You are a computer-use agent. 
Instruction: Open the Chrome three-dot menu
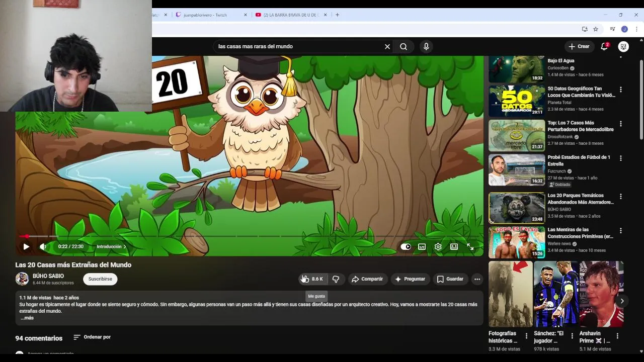pyautogui.click(x=636, y=29)
